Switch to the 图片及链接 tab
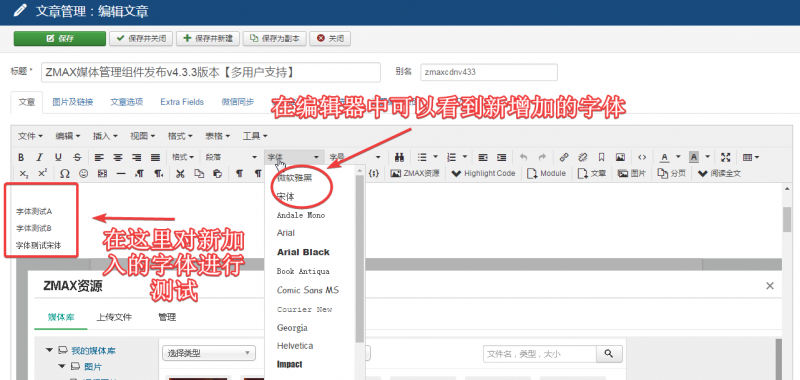This screenshot has width=800, height=380. pos(73,102)
